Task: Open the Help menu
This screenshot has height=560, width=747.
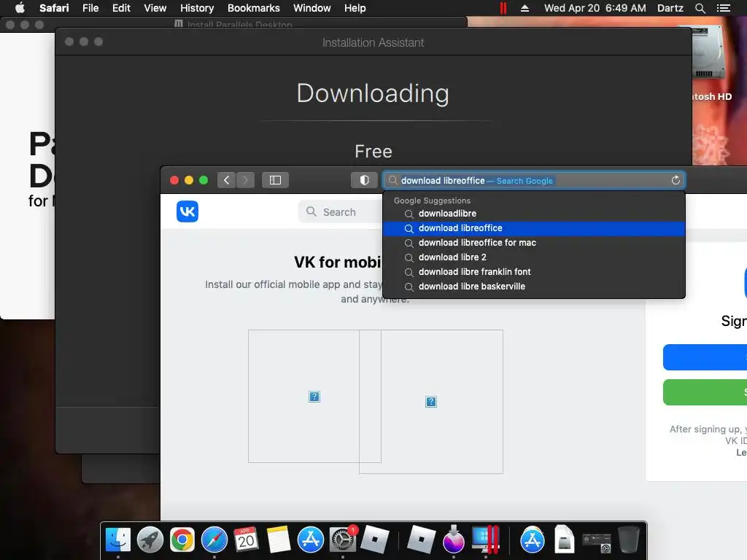Action: (355, 8)
